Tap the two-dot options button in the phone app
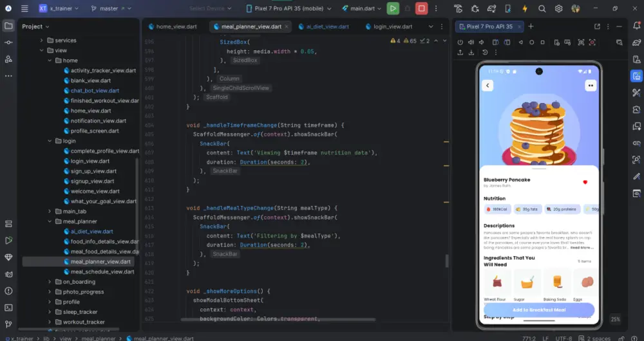Screen dimensions: 644x341 (x=591, y=86)
